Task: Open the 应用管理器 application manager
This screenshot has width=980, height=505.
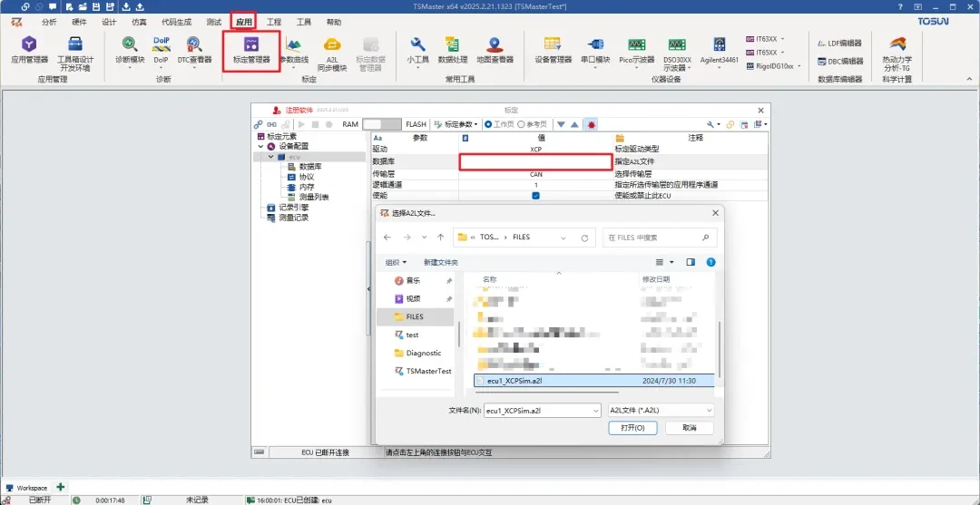Action: pyautogui.click(x=29, y=49)
